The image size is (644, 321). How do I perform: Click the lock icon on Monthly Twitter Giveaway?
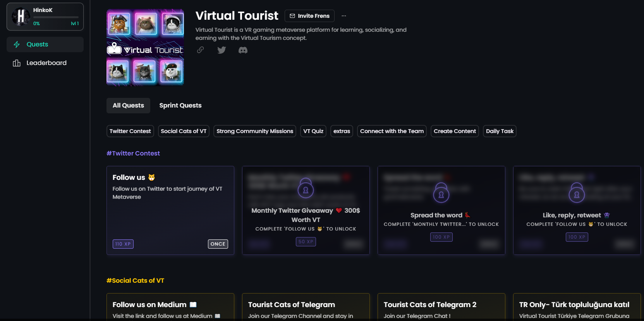[306, 188]
